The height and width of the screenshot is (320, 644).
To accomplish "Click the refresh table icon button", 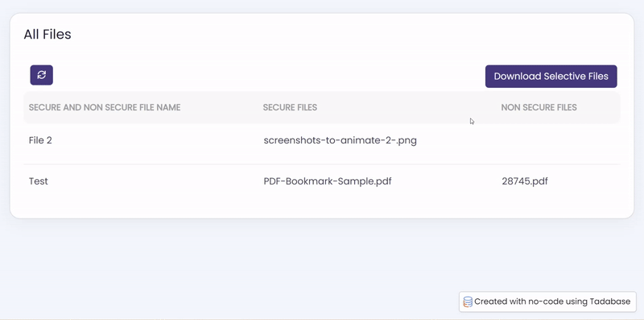I will [42, 75].
